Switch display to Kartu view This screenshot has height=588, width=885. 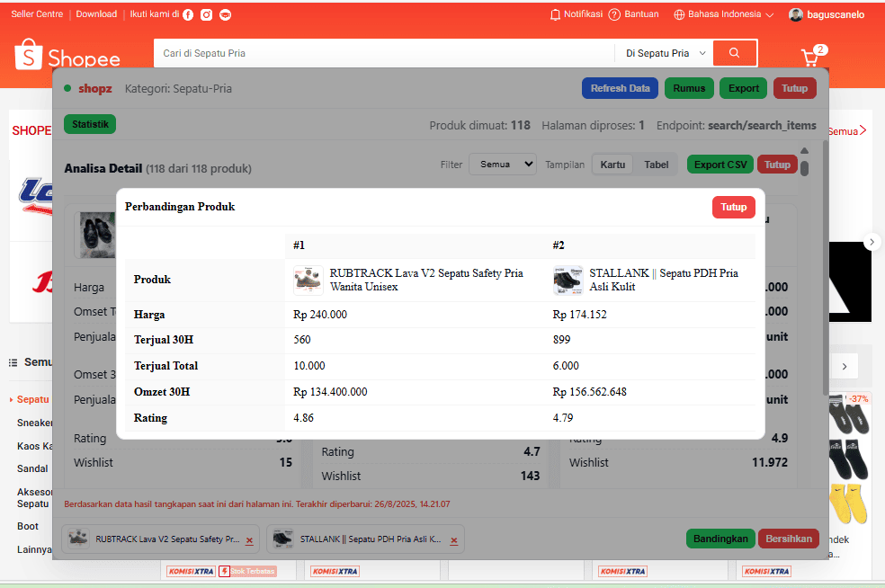click(612, 165)
